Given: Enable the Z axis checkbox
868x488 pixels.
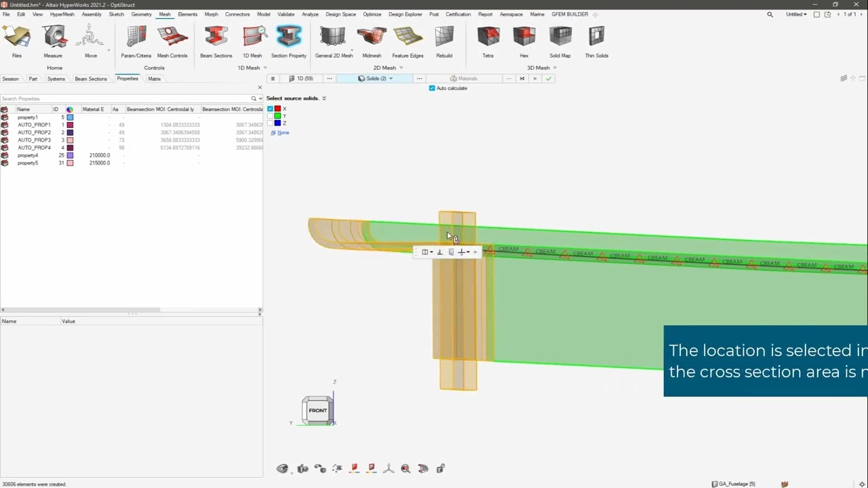Looking at the screenshot, I should (271, 123).
